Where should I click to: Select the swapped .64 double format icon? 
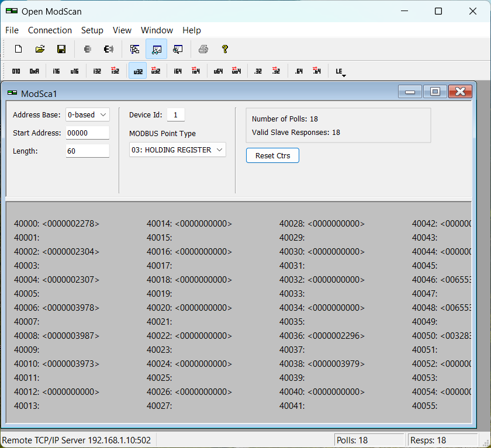(317, 71)
